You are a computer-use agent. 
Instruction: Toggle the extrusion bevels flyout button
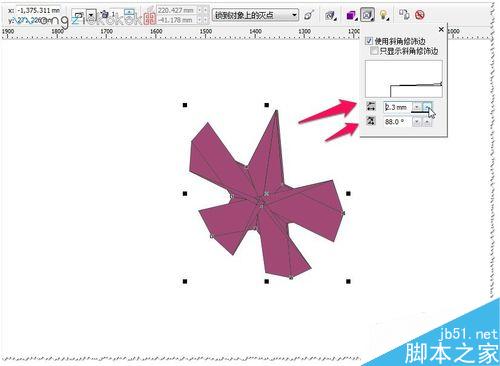(x=367, y=15)
